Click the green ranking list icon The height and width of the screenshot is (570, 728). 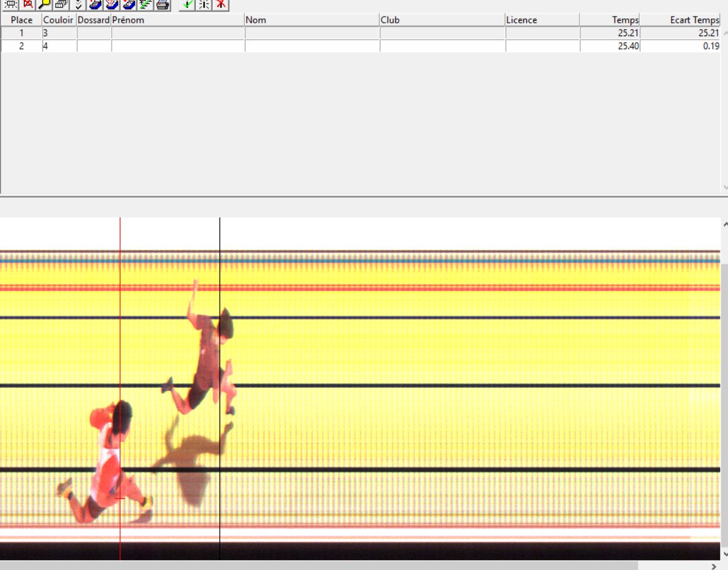145,5
